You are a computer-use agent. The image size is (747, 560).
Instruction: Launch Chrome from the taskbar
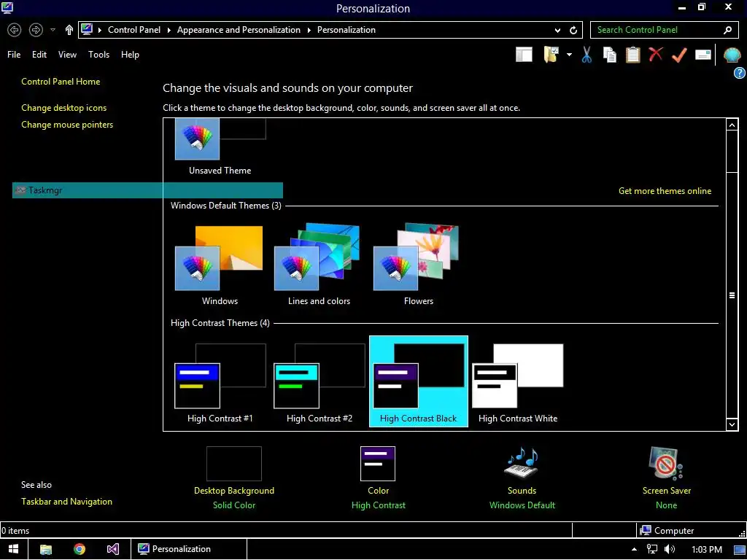click(x=80, y=549)
